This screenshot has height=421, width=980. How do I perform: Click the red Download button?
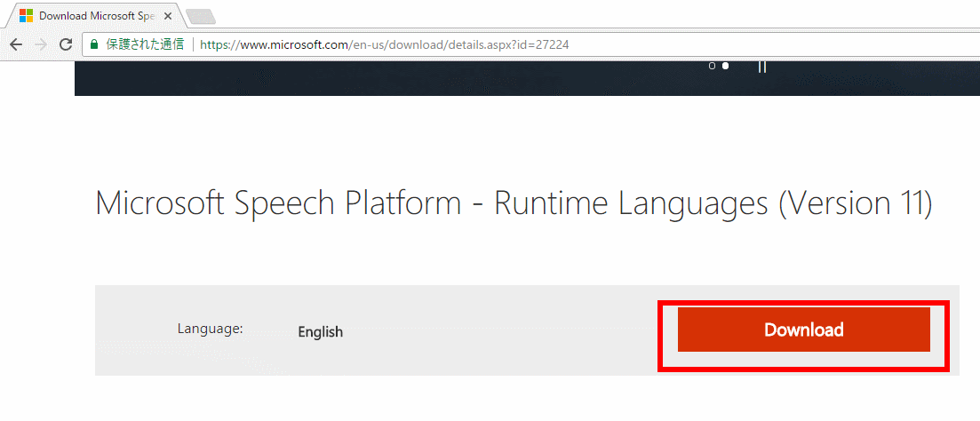803,330
